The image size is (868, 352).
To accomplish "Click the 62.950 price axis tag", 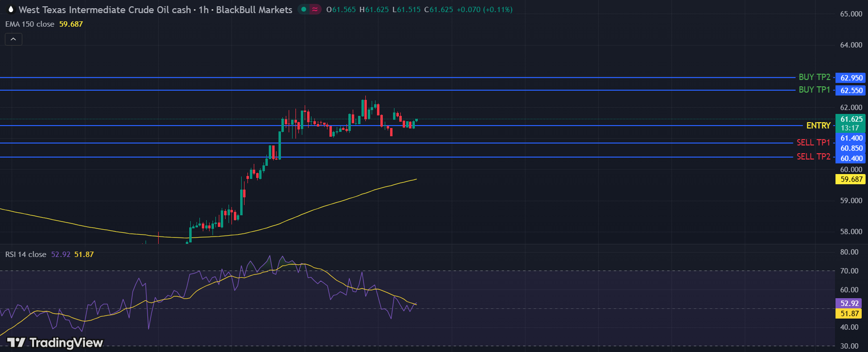I will click(x=851, y=78).
